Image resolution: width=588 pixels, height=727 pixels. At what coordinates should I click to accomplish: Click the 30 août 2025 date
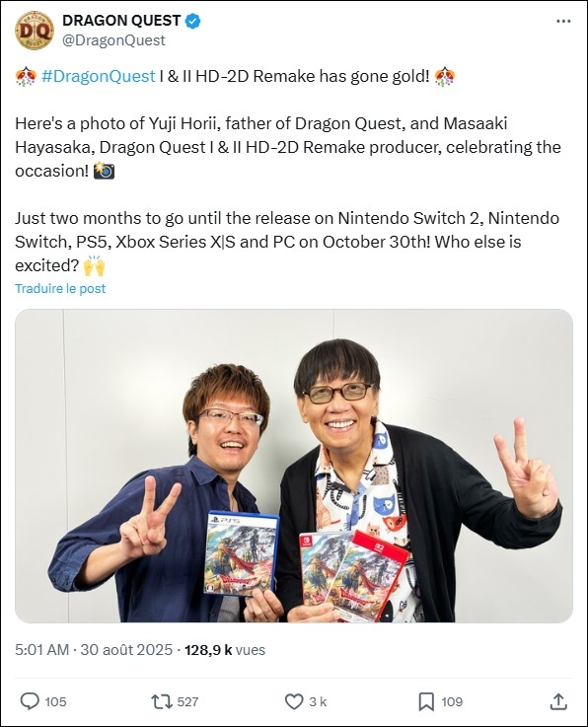[126, 650]
